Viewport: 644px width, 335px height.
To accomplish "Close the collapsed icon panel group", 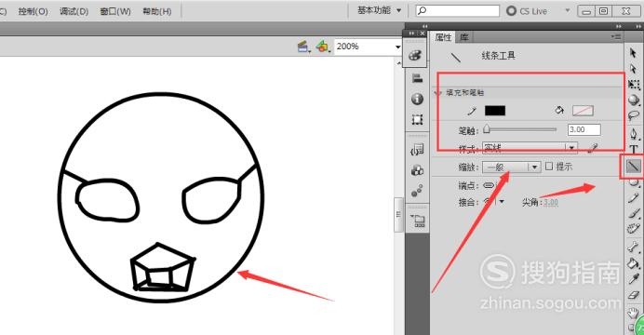I will point(423,33).
